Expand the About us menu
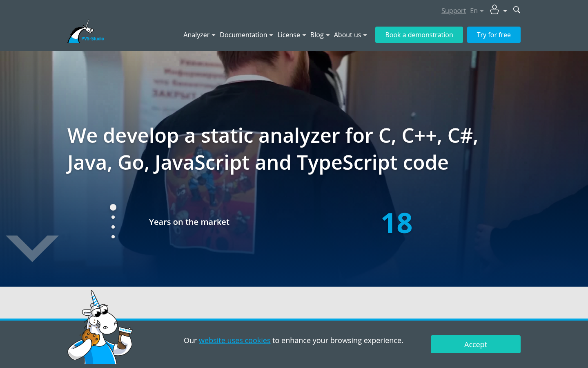Screen dimensions: 588x368 click(350, 35)
